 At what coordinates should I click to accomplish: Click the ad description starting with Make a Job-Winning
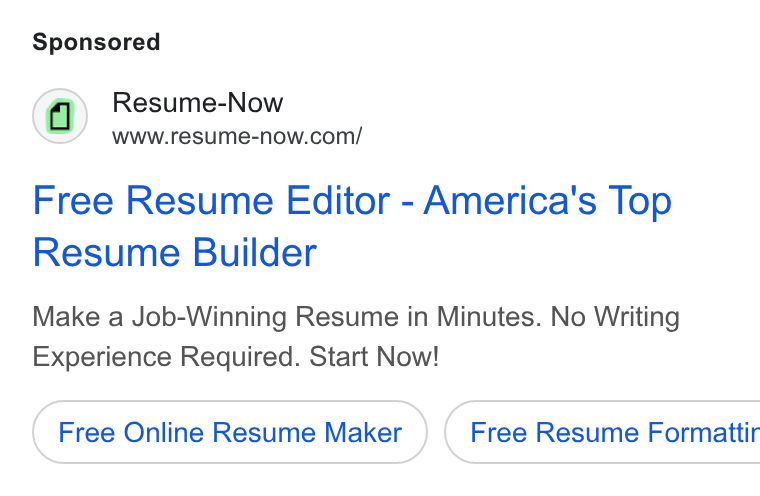(x=356, y=336)
